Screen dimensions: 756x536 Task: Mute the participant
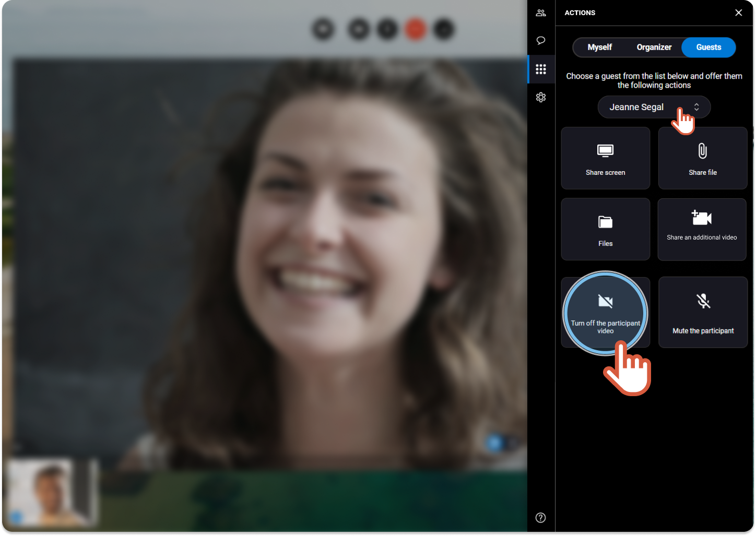point(703,312)
